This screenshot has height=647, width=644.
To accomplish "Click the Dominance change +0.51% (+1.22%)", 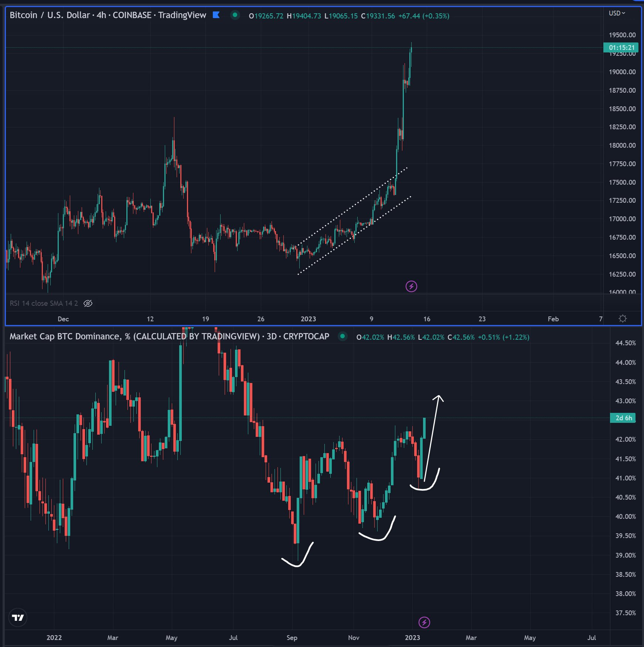I will [504, 337].
